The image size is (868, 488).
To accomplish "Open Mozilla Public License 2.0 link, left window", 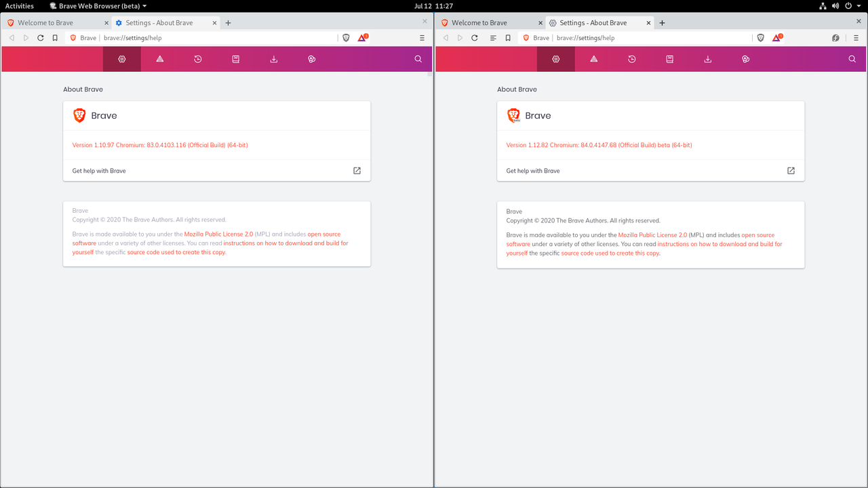I will point(218,235).
